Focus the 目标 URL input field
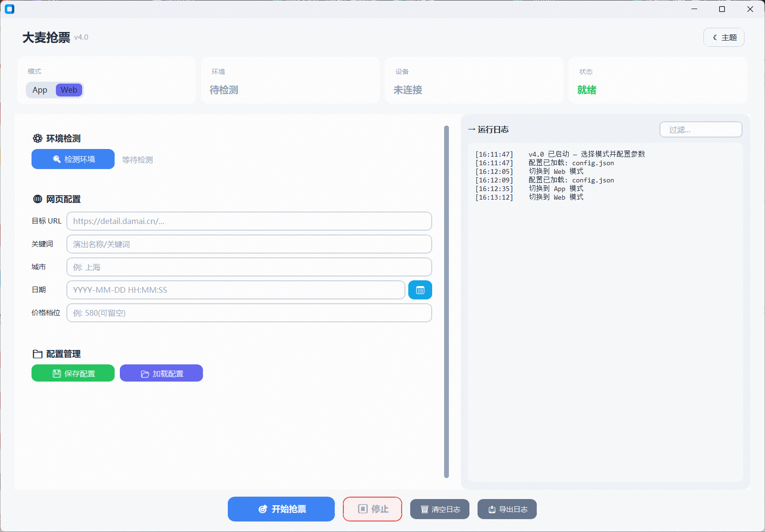This screenshot has width=765, height=532. 249,221
